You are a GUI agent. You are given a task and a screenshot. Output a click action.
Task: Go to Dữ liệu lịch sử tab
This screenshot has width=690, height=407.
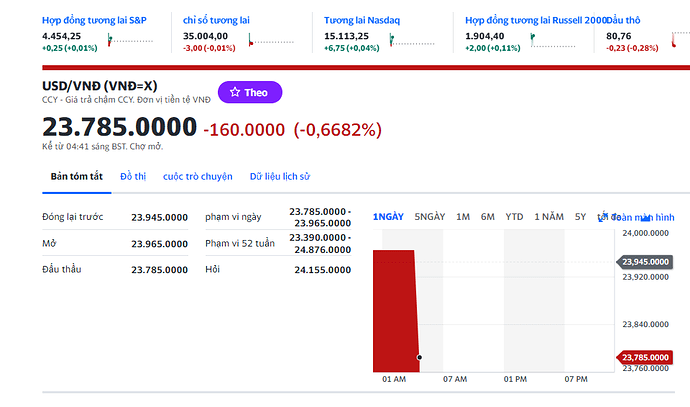pos(280,177)
